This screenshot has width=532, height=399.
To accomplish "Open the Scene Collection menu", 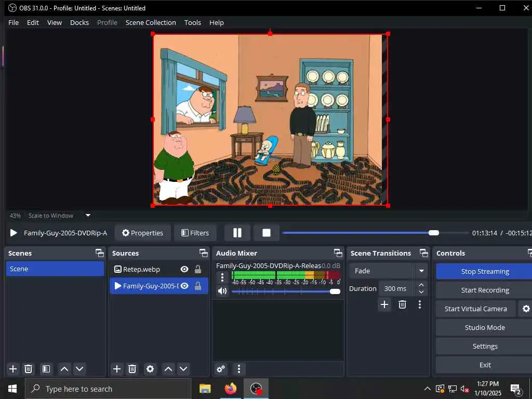I will tap(151, 22).
